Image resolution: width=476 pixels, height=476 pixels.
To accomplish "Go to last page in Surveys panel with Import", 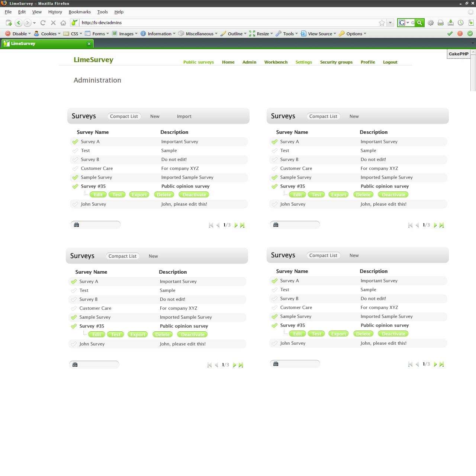I will [242, 225].
